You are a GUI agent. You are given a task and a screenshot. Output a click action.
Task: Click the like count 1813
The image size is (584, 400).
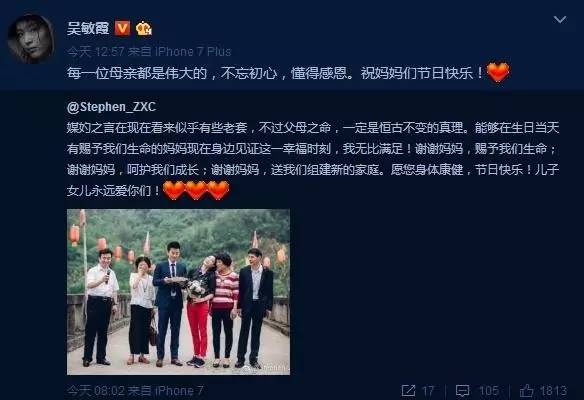[553, 390]
